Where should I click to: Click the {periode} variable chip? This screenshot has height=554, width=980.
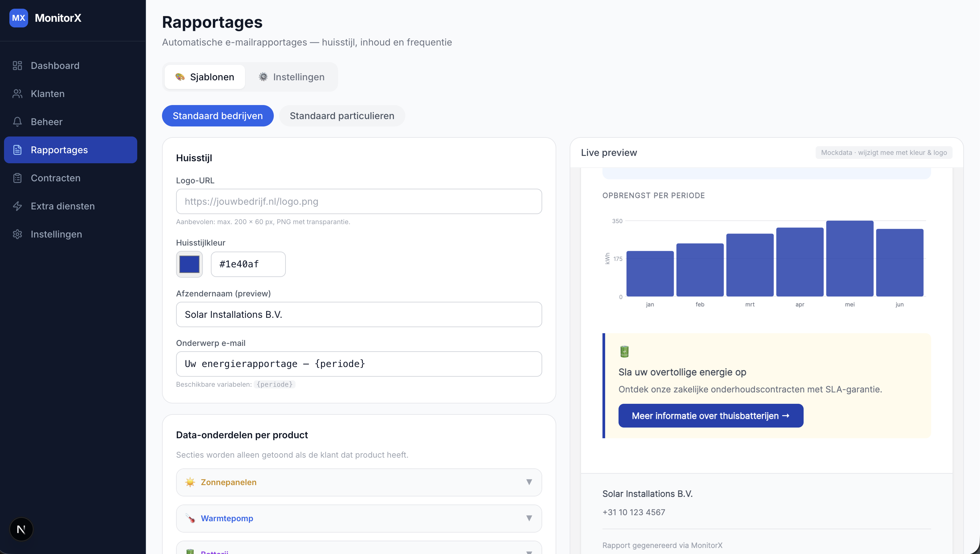coord(274,384)
